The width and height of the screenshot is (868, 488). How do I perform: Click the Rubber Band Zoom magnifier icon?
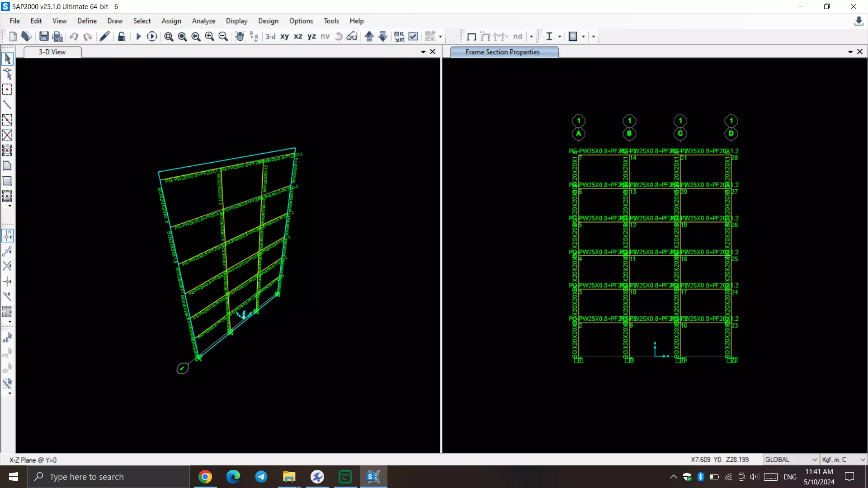coord(169,37)
